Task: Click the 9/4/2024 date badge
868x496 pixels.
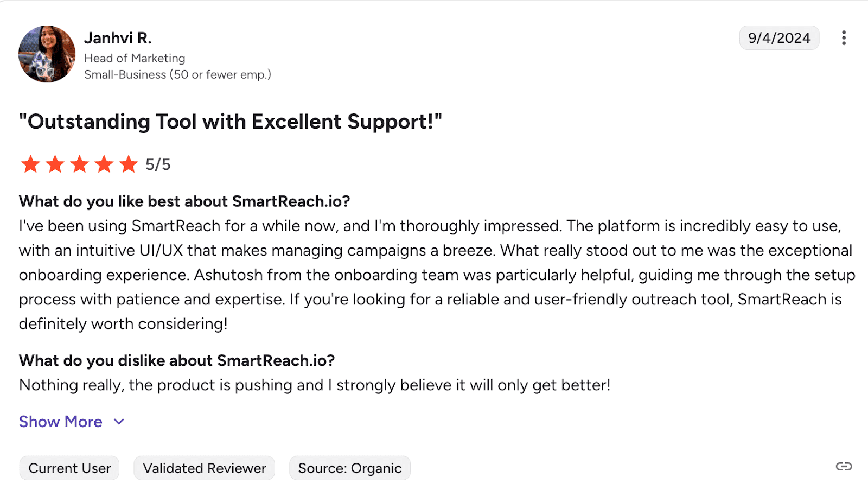Action: (x=779, y=38)
